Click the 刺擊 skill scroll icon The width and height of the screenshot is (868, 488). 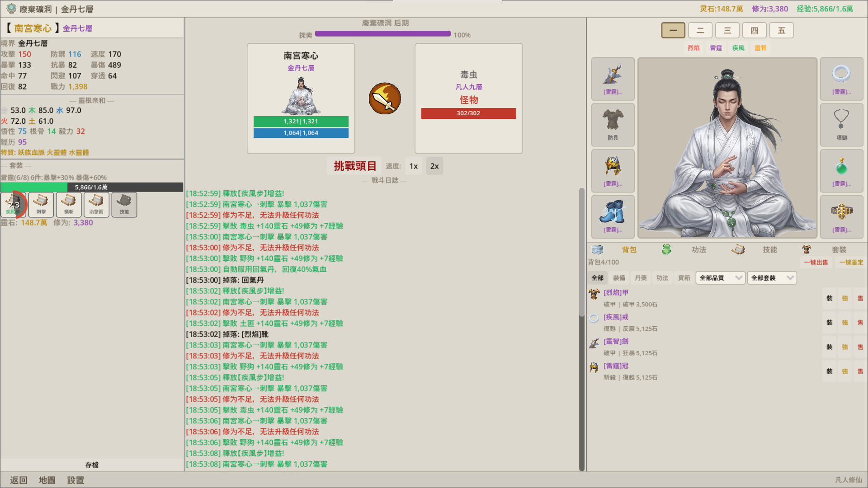tap(41, 204)
